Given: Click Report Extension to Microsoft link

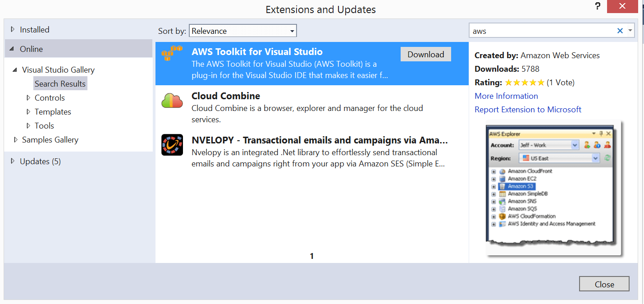Looking at the screenshot, I should click(528, 110).
